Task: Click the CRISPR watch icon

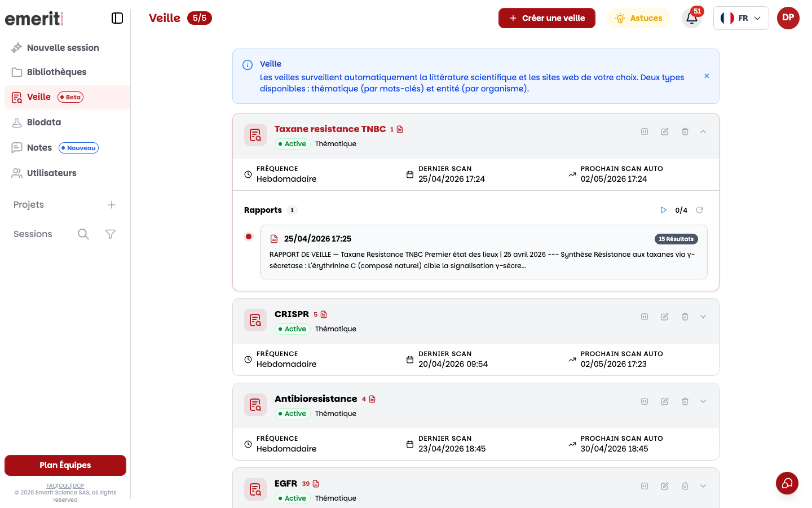Action: [255, 320]
